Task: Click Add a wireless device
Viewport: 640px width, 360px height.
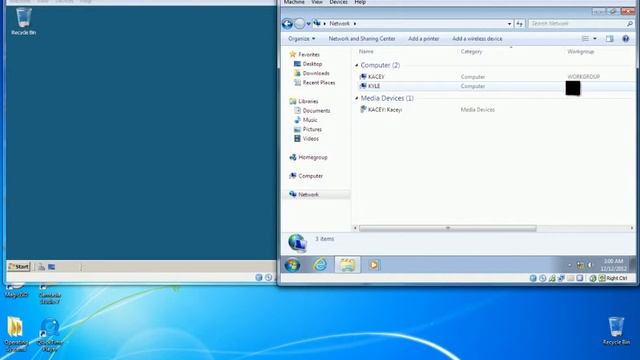Action: (x=477, y=39)
